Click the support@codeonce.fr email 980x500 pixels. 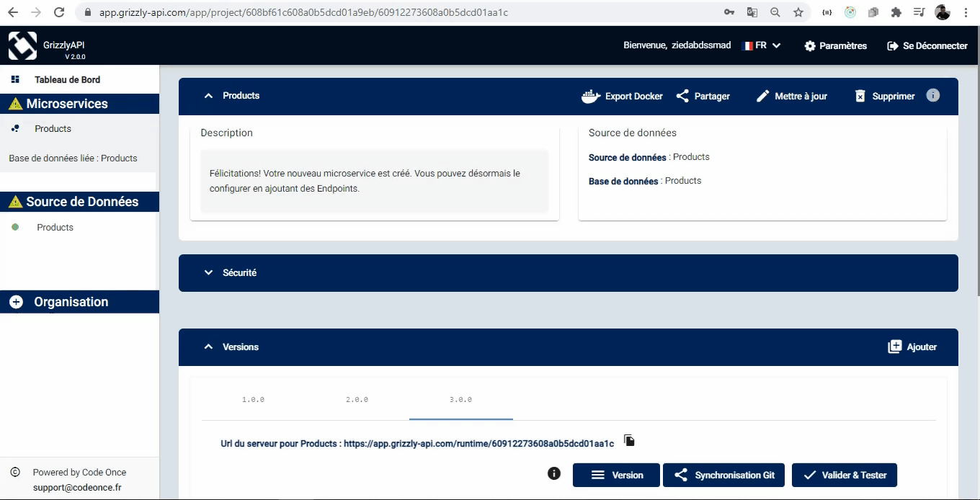pyautogui.click(x=77, y=488)
